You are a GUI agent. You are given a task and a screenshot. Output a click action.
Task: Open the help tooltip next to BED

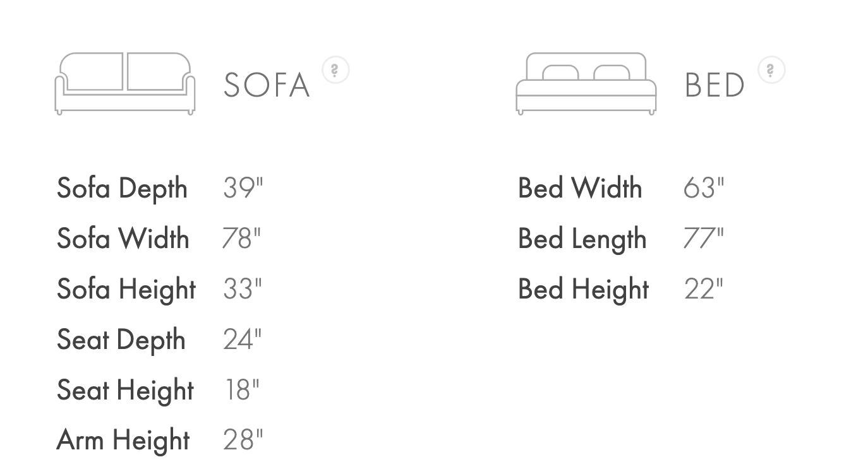pyautogui.click(x=771, y=70)
